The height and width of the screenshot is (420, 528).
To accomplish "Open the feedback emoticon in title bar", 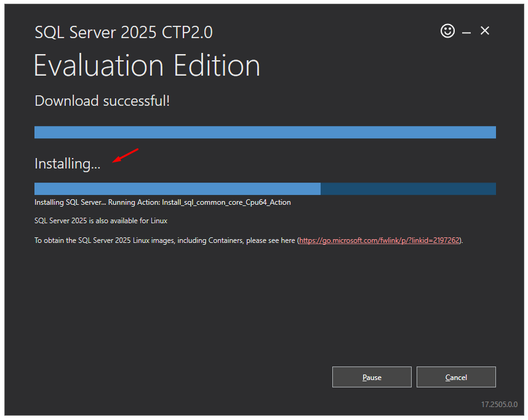I will click(x=447, y=31).
